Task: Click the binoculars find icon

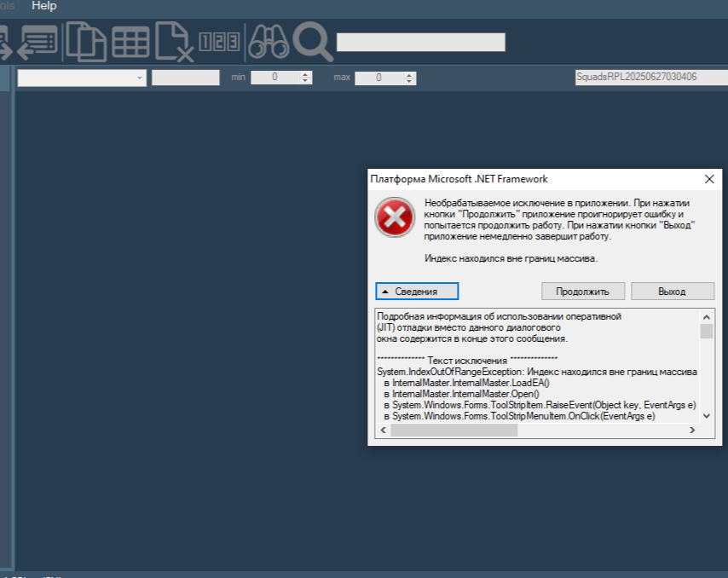Action: 269,42
